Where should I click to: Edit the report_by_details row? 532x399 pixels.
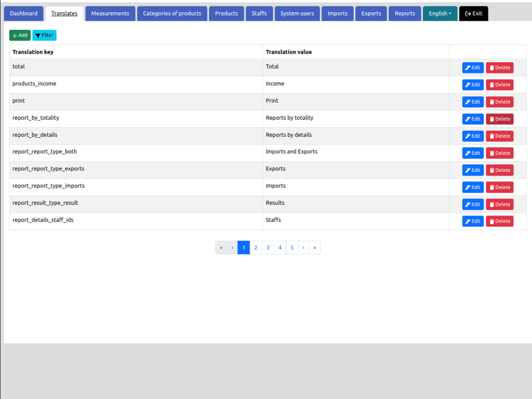coord(473,136)
